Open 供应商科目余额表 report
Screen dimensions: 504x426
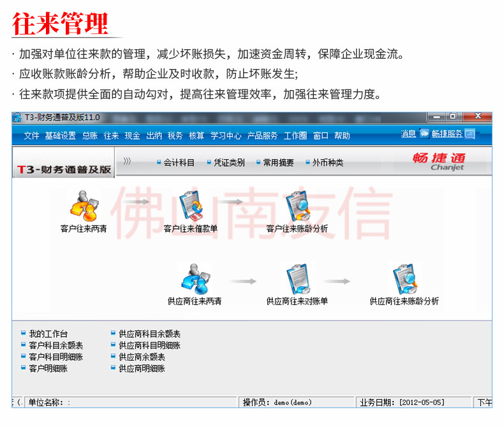[x=146, y=333]
